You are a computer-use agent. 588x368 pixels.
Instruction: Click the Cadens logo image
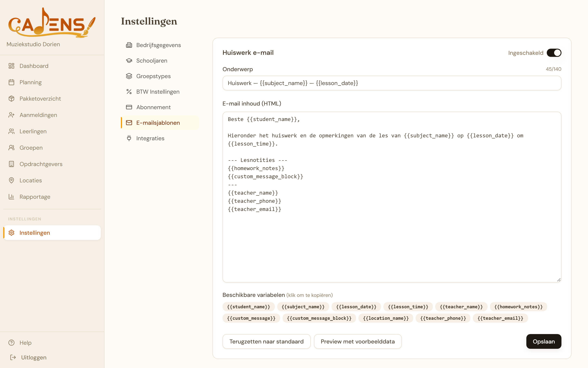52,23
